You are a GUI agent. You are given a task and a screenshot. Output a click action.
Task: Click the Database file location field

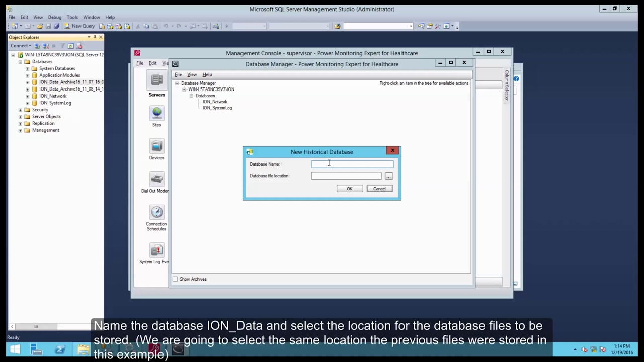[x=346, y=176]
